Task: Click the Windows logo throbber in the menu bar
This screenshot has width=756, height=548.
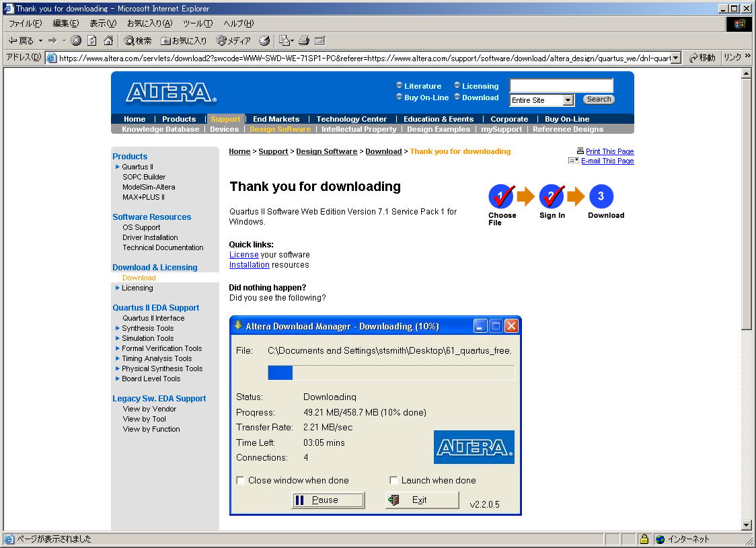Action: click(739, 24)
